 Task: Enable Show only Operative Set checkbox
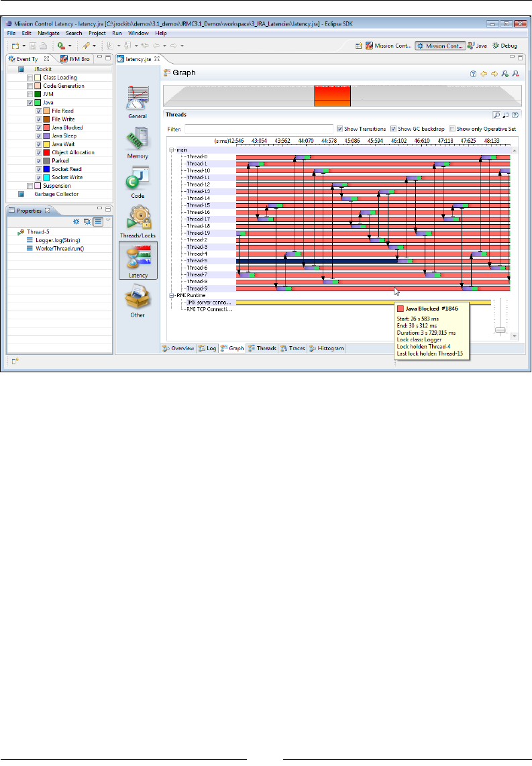(x=452, y=129)
